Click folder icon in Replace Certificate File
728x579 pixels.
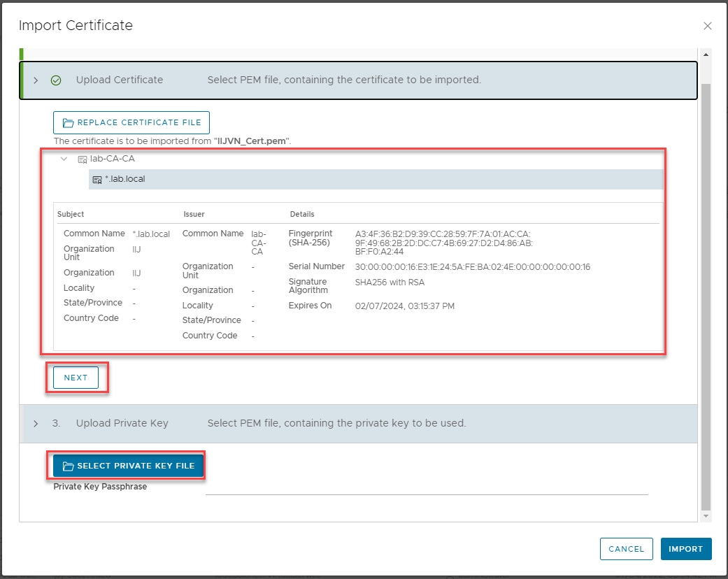[x=69, y=122]
